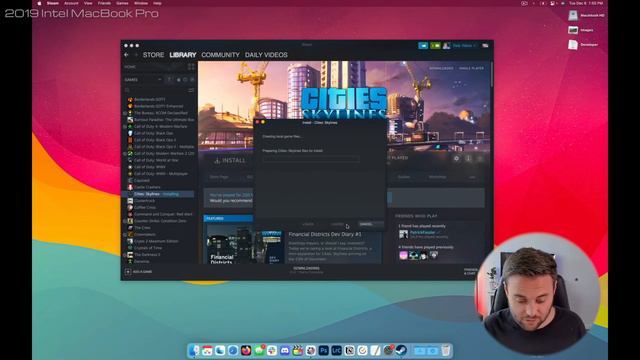This screenshot has width=640, height=360.
Task: Click the library search field
Action: [155, 90]
